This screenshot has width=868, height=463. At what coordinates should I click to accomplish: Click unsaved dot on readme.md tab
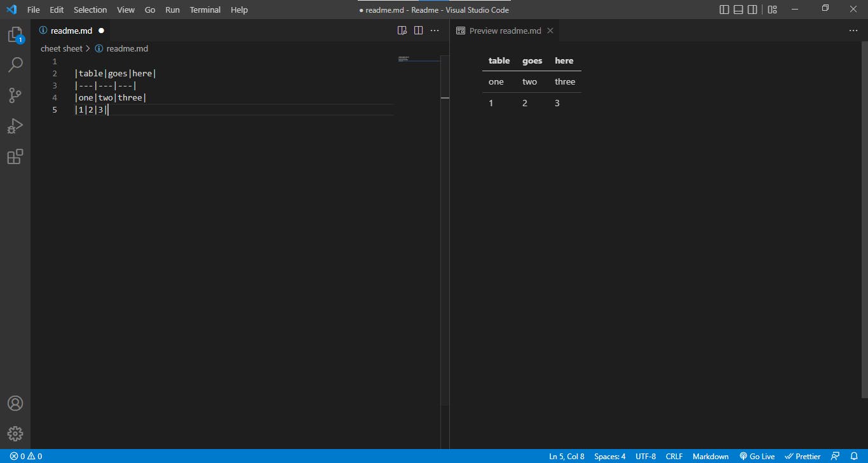tap(101, 31)
